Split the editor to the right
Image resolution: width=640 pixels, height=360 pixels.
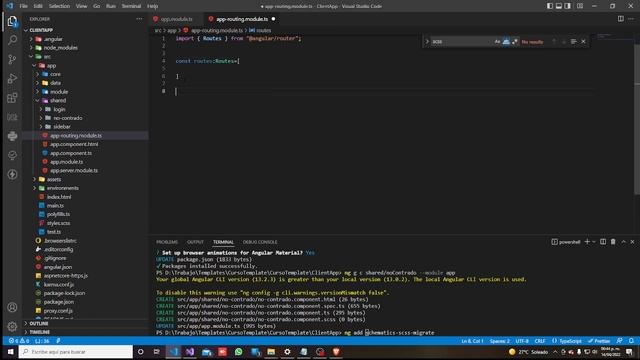(620, 19)
